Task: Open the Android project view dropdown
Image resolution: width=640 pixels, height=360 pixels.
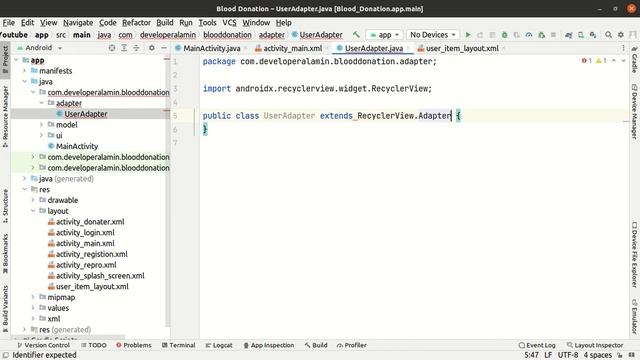Action: [x=39, y=48]
